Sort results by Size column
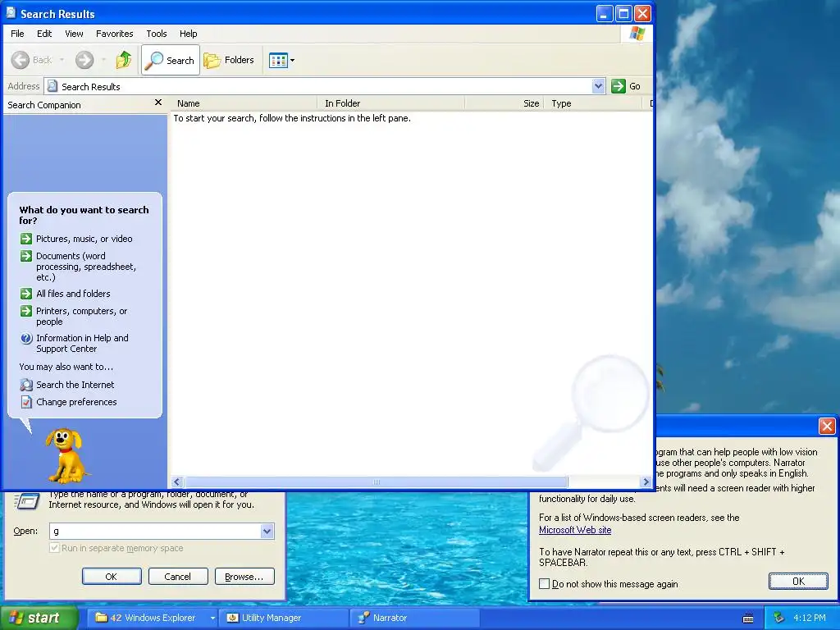This screenshot has height=630, width=840. tap(504, 103)
